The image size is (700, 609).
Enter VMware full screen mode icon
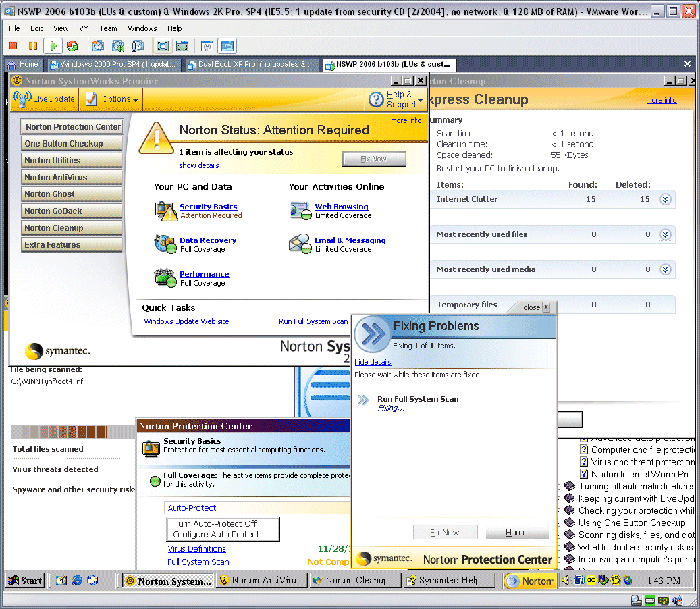tap(163, 46)
